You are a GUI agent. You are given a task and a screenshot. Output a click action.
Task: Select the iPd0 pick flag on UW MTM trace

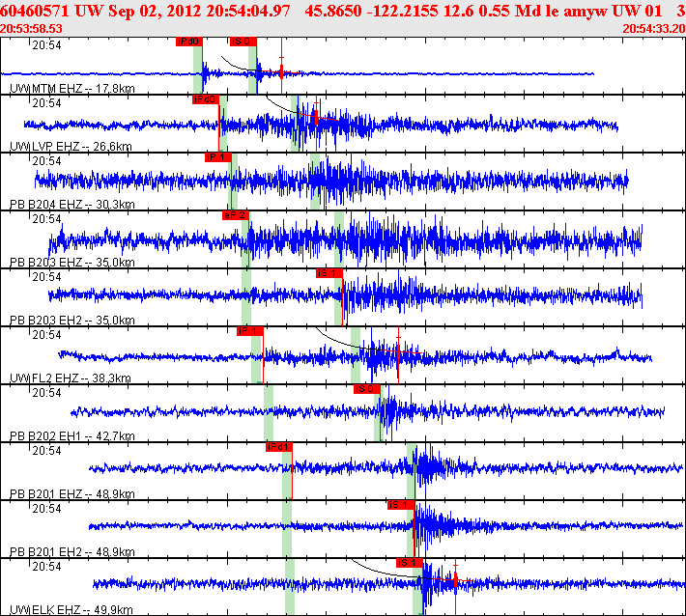coord(189,42)
